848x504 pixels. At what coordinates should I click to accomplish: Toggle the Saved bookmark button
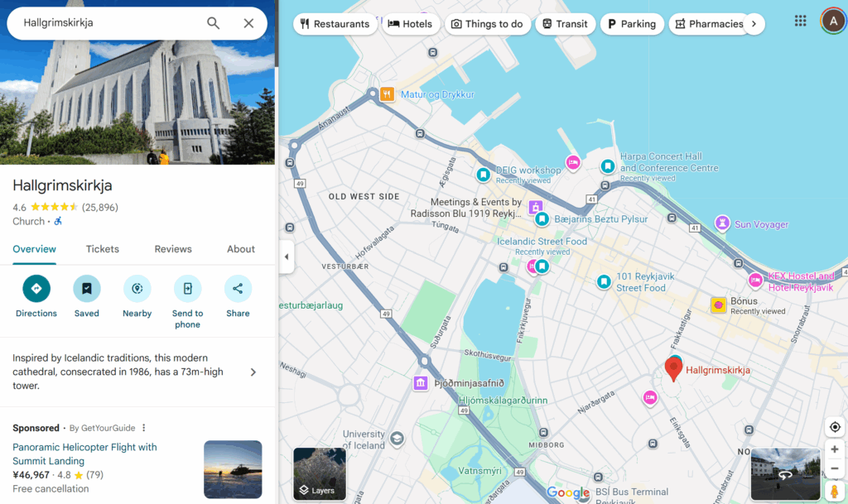pyautogui.click(x=86, y=289)
